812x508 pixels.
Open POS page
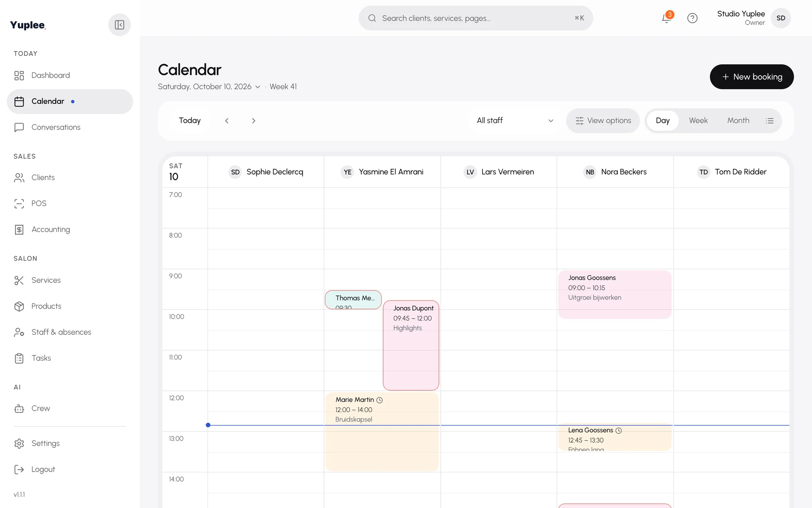point(70,204)
